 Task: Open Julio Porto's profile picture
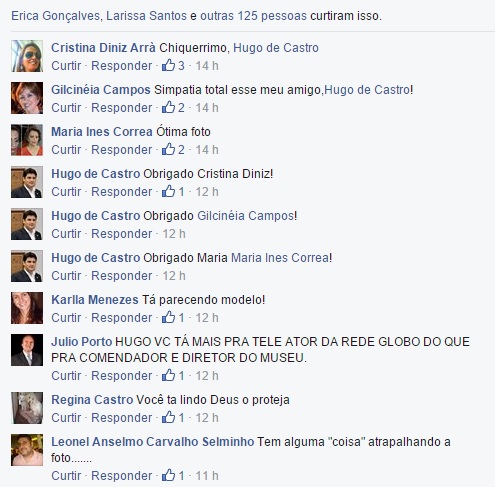click(27, 350)
